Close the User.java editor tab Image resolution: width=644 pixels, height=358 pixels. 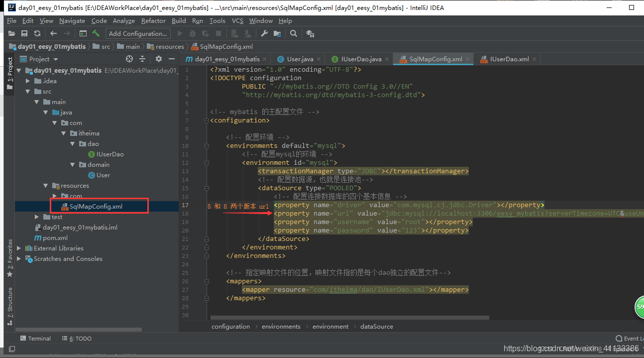tap(320, 59)
